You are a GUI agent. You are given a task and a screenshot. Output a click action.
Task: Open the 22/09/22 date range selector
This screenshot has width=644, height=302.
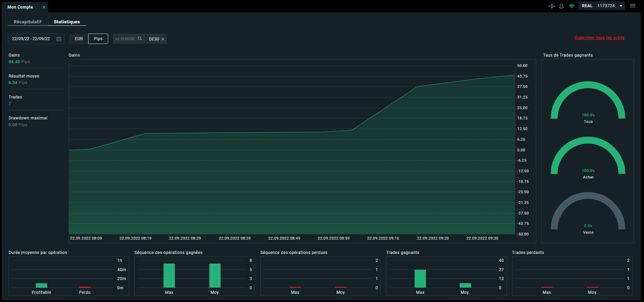[x=36, y=39]
